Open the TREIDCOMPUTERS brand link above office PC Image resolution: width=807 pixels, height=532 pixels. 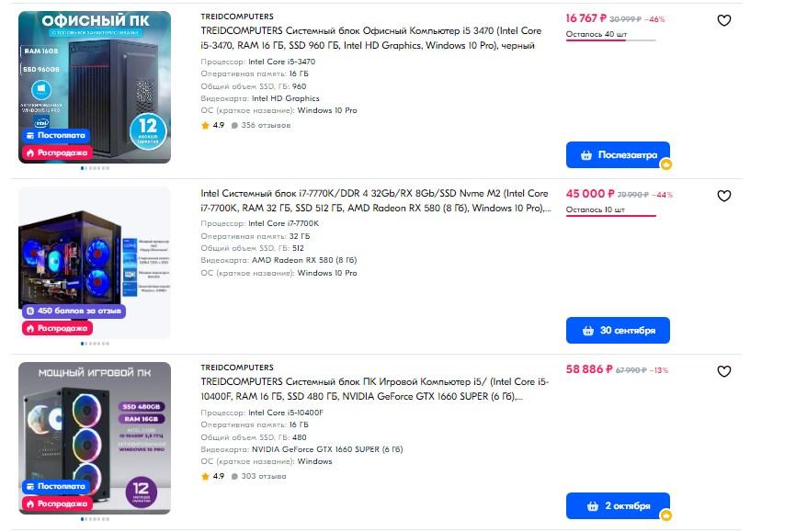click(237, 17)
